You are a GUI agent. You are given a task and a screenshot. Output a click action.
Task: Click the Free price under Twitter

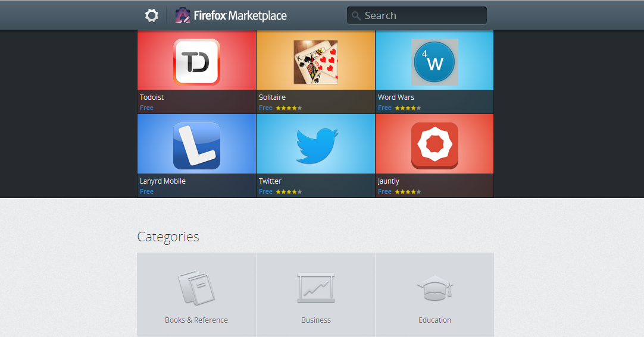pos(265,191)
